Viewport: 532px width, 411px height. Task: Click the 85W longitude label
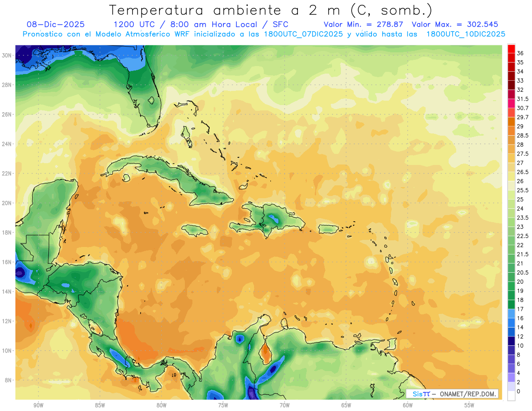click(x=100, y=405)
